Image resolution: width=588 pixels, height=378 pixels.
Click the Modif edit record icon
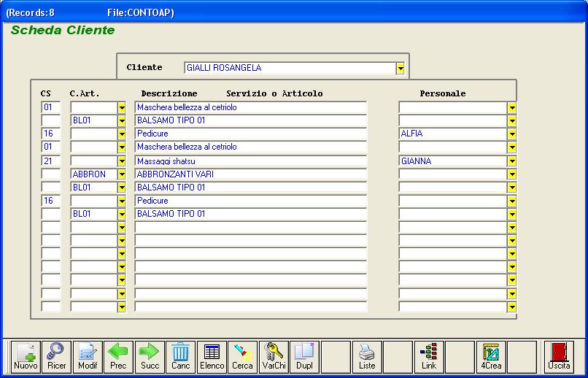(x=88, y=357)
